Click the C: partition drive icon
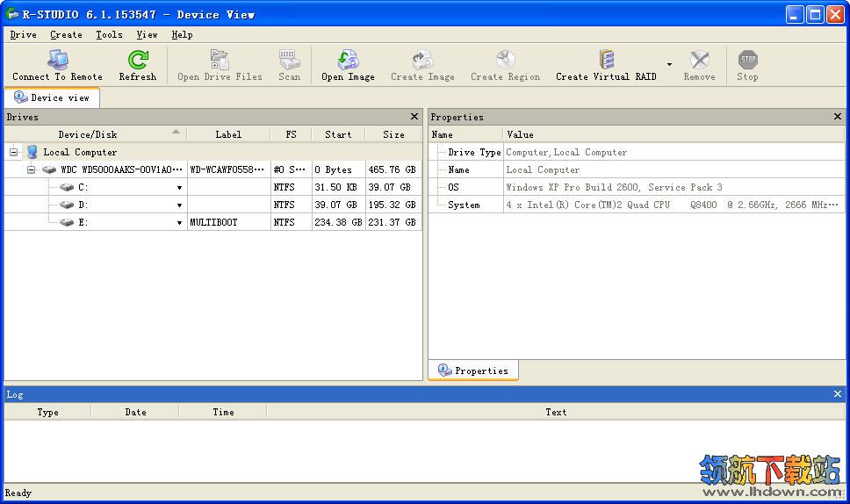Image resolution: width=850 pixels, height=504 pixels. tap(67, 187)
